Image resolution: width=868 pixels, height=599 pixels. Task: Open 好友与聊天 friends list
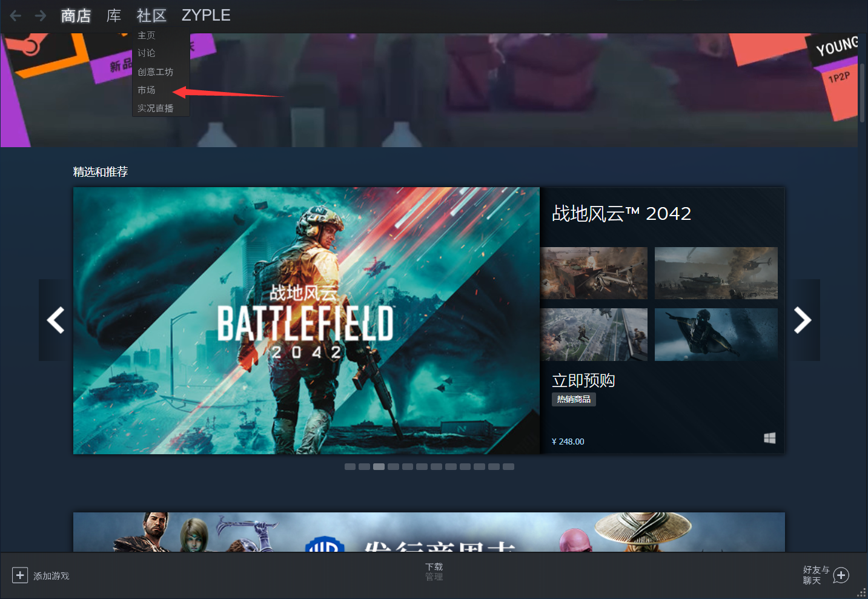coord(816,575)
